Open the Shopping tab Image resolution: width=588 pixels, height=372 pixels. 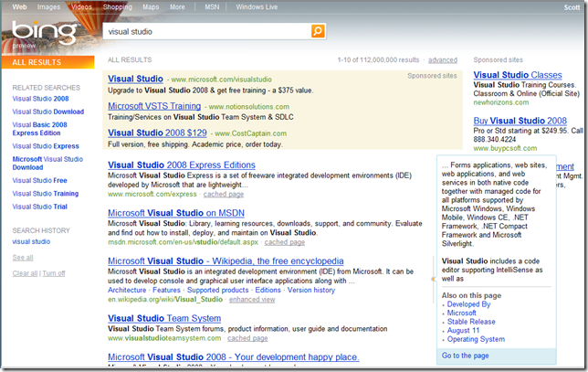(118, 6)
